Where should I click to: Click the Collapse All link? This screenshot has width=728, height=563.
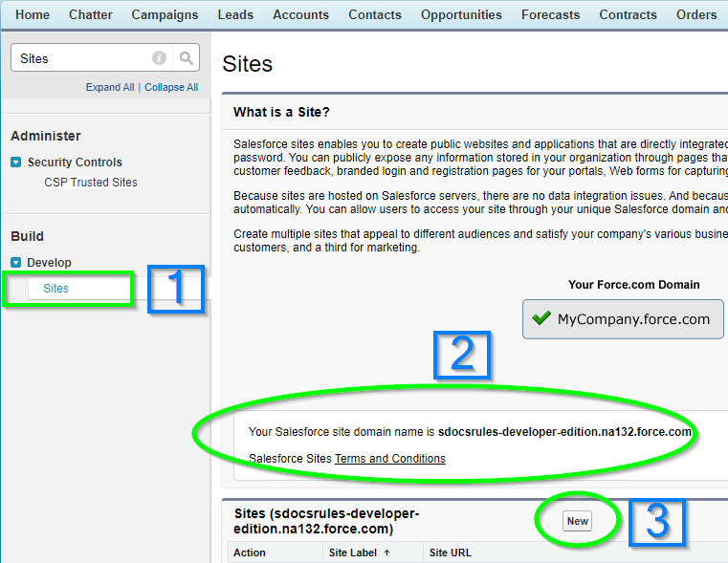point(171,87)
